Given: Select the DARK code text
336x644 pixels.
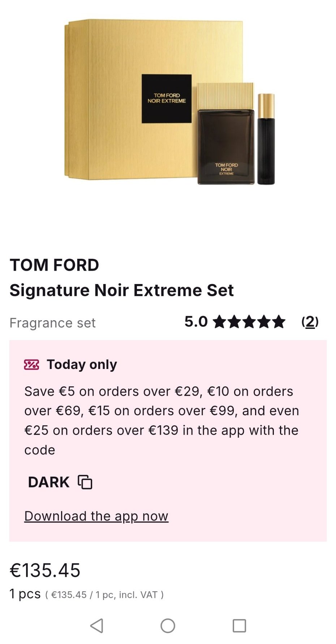Looking at the screenshot, I should [x=48, y=482].
